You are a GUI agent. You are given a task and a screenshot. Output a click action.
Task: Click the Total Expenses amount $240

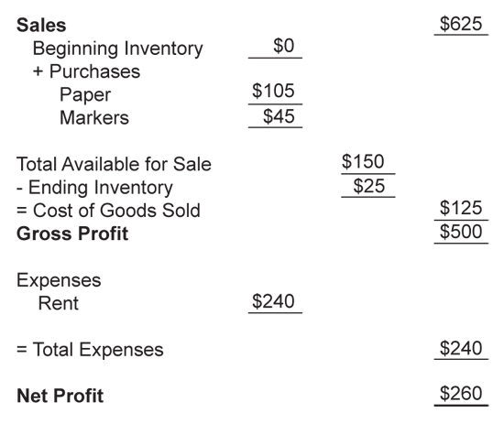pos(461,348)
